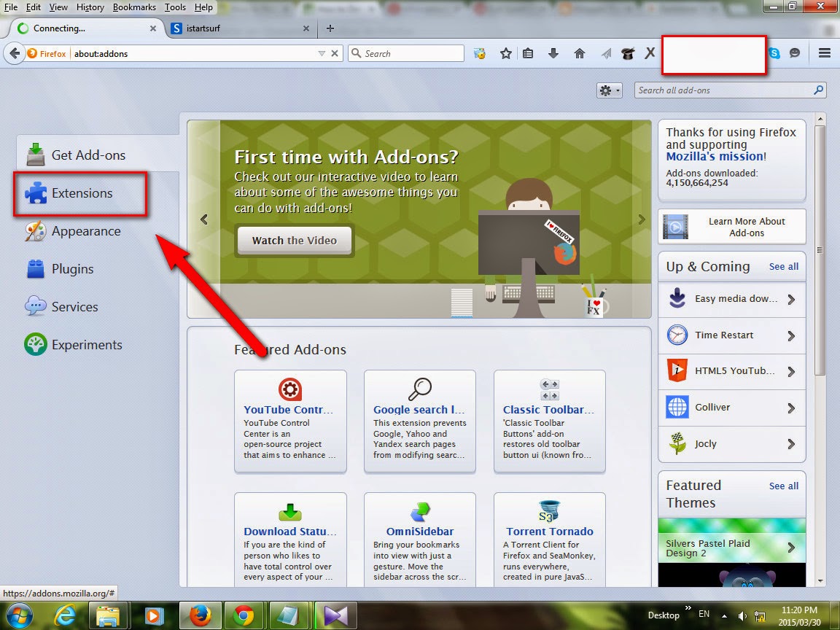
Task: Open Windows Explorer folder in taskbar
Action: click(108, 615)
